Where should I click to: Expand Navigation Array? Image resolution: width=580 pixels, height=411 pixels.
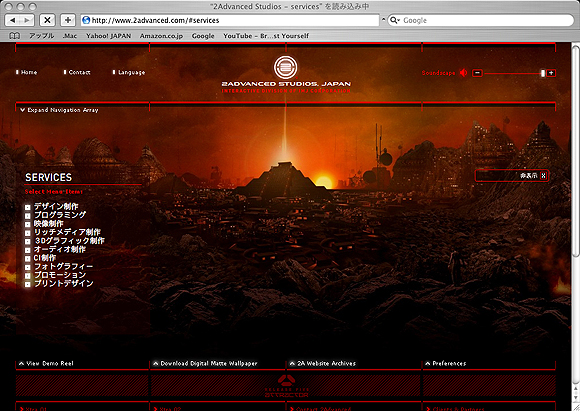pos(59,110)
